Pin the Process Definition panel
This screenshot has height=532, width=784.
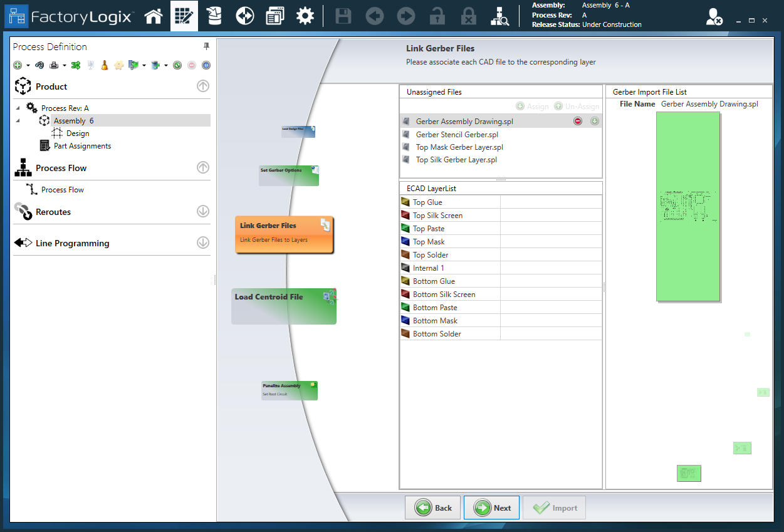(x=206, y=46)
